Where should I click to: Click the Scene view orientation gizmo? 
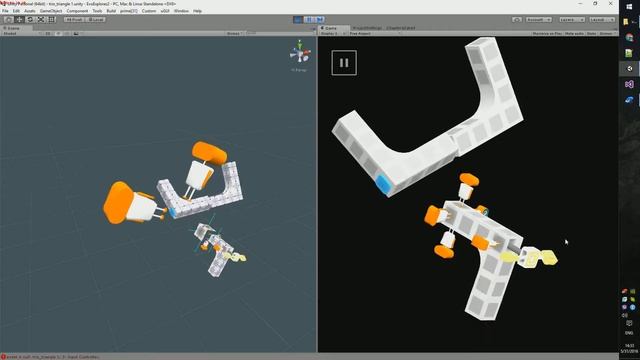click(x=300, y=53)
